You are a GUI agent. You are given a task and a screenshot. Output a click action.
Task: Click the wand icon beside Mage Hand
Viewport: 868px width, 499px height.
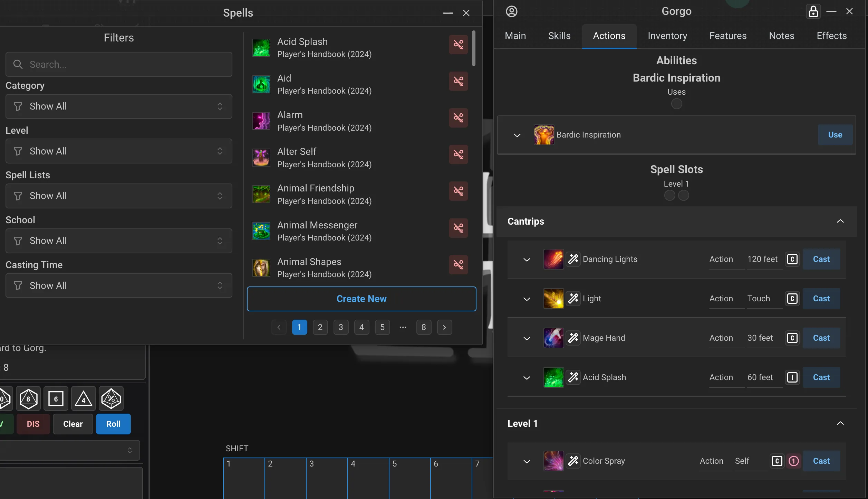(x=573, y=338)
